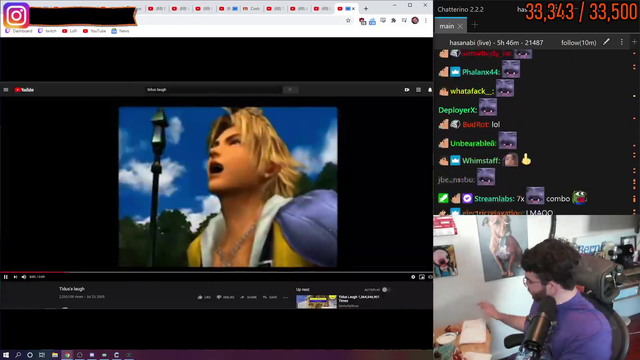Open Chrome extensions puzzle icon
Viewport: 640px width, 360px height.
pyautogui.click(x=393, y=20)
